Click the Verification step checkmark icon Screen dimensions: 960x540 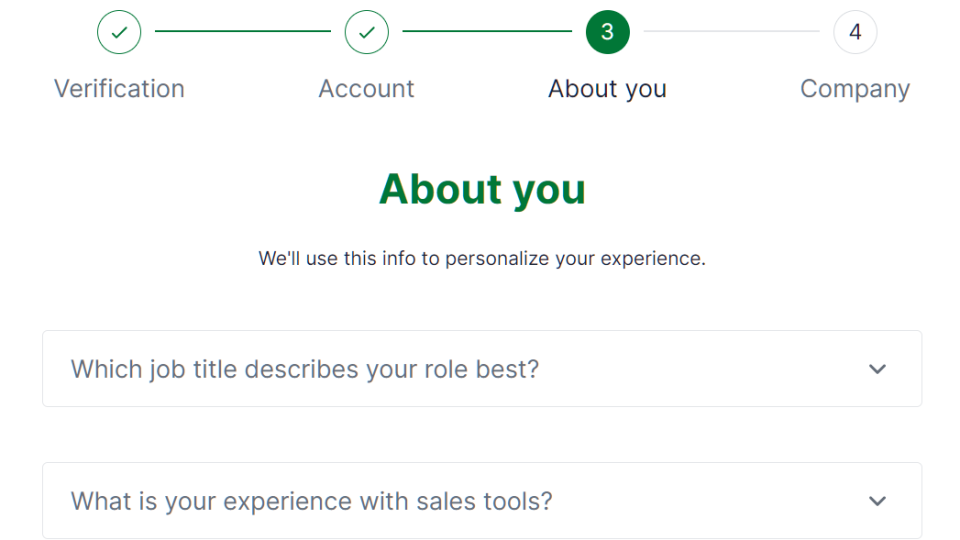coord(119,32)
